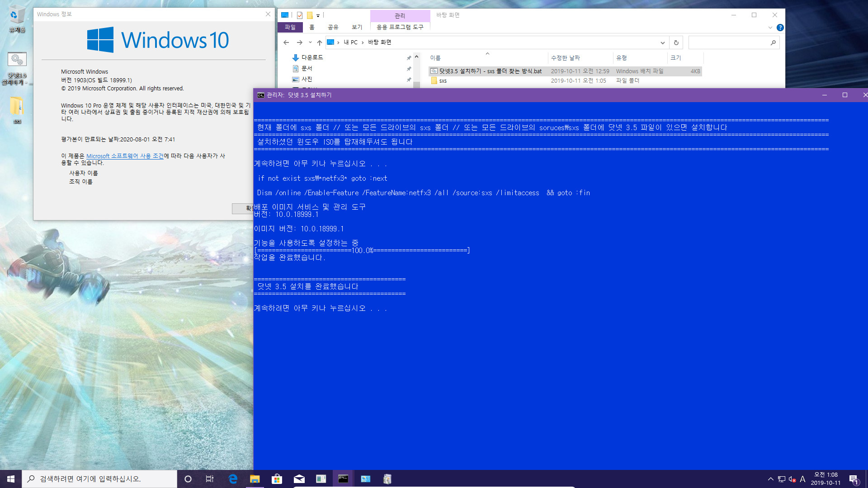
Task: Unpin 문서 using its pin icon
Action: click(409, 69)
